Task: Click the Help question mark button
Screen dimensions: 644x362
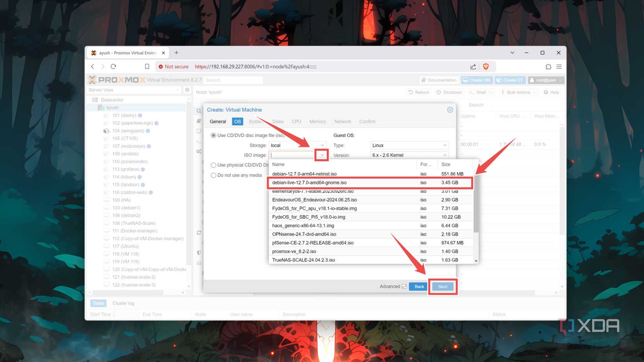Action: (551, 92)
